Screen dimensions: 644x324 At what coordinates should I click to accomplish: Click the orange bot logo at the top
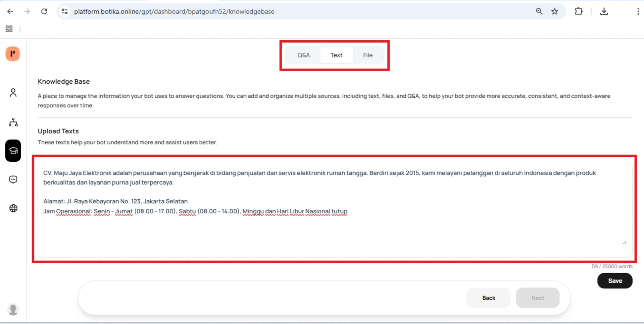point(13,54)
